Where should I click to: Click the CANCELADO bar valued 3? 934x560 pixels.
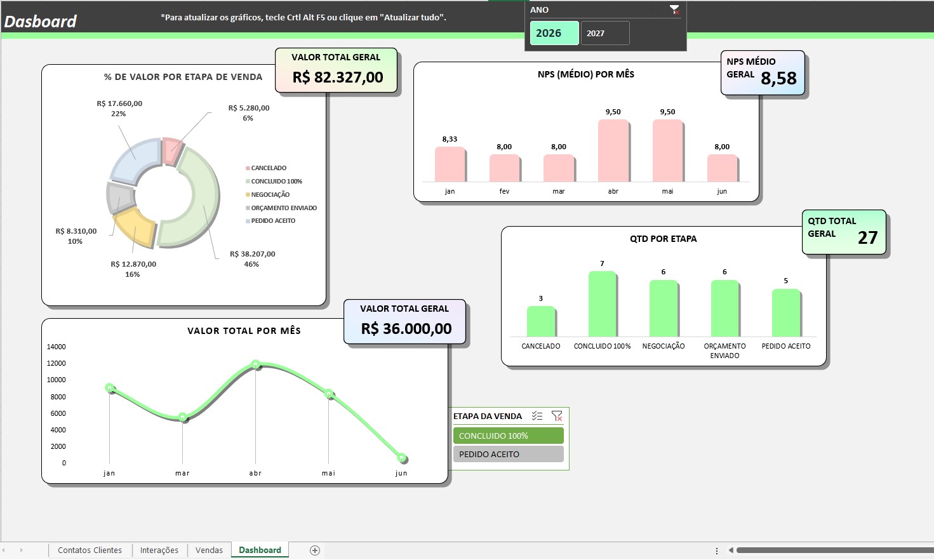click(542, 321)
